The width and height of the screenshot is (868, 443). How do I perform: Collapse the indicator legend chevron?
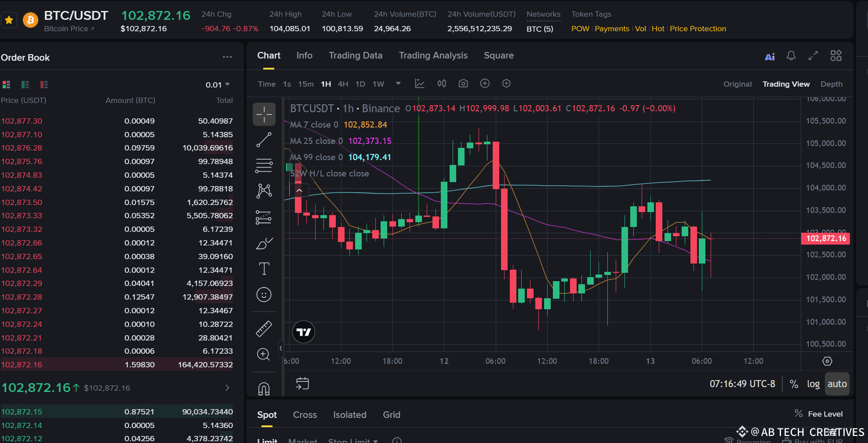coord(299,190)
